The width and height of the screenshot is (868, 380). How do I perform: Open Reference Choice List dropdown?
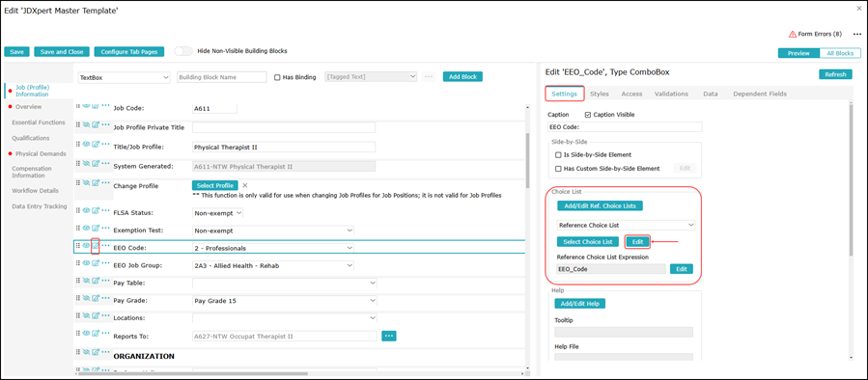626,225
